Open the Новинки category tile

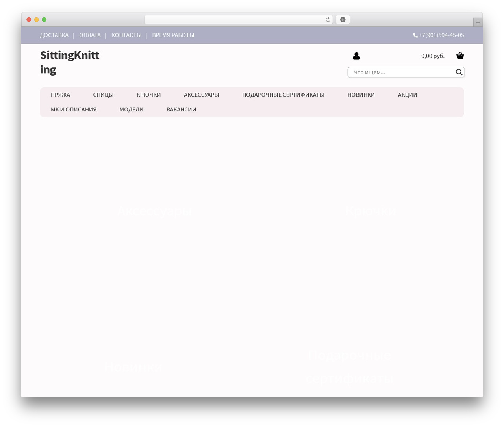133,367
